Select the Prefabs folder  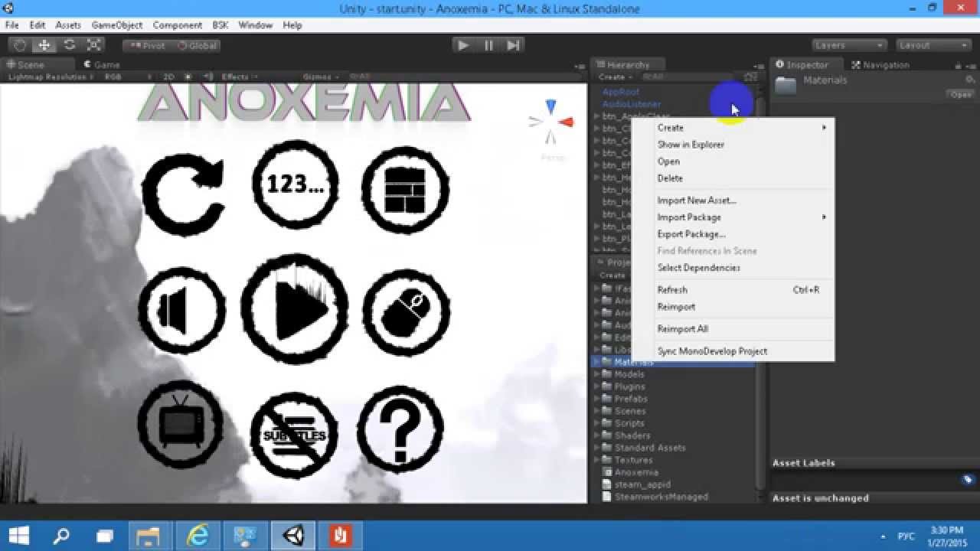631,399
